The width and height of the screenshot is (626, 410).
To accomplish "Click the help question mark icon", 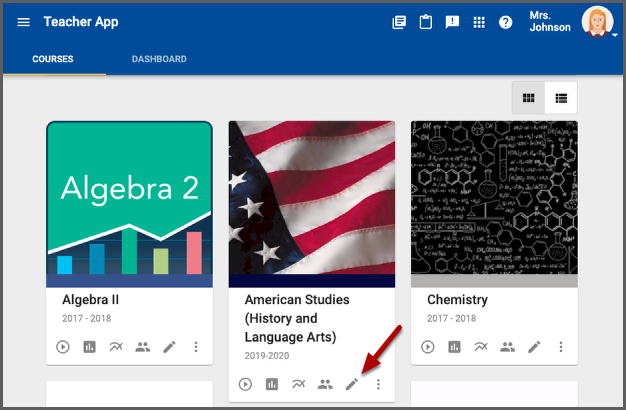I will point(505,22).
